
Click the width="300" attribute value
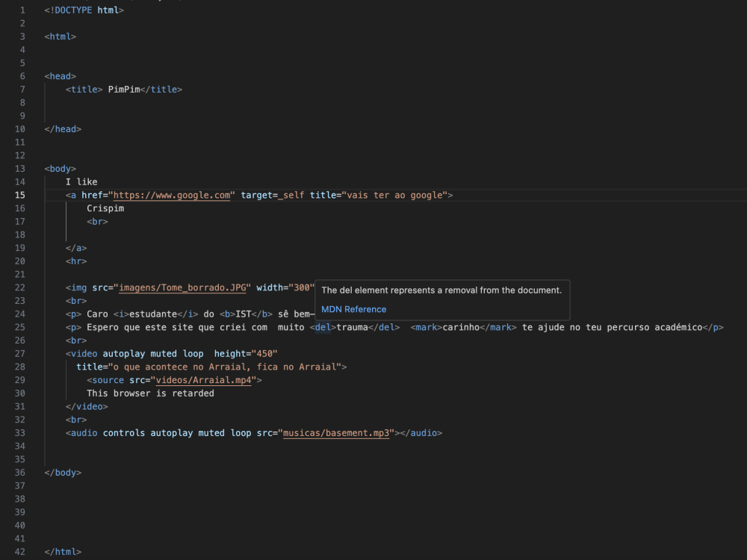302,287
